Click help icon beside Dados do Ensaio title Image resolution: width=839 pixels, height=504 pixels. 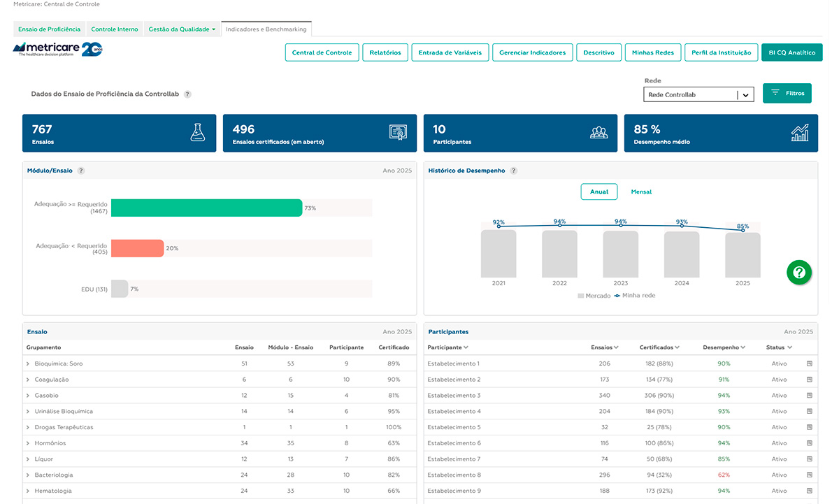tap(187, 94)
